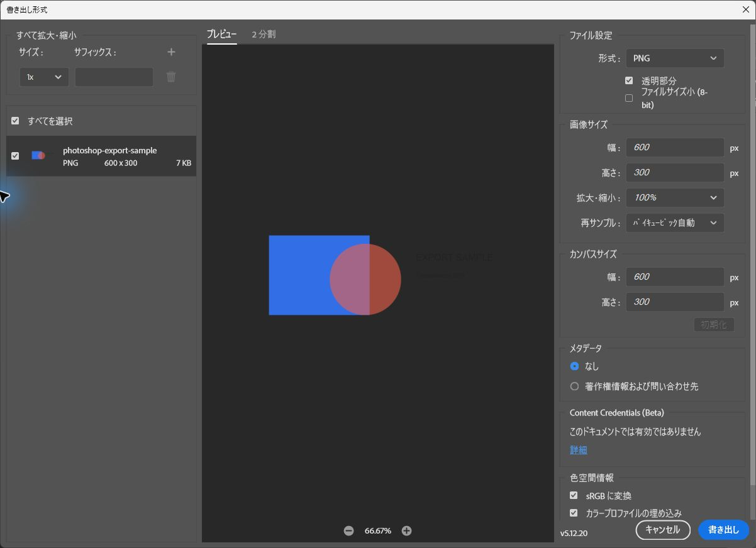Toggle sRGB に変換 checkbox

click(x=574, y=496)
